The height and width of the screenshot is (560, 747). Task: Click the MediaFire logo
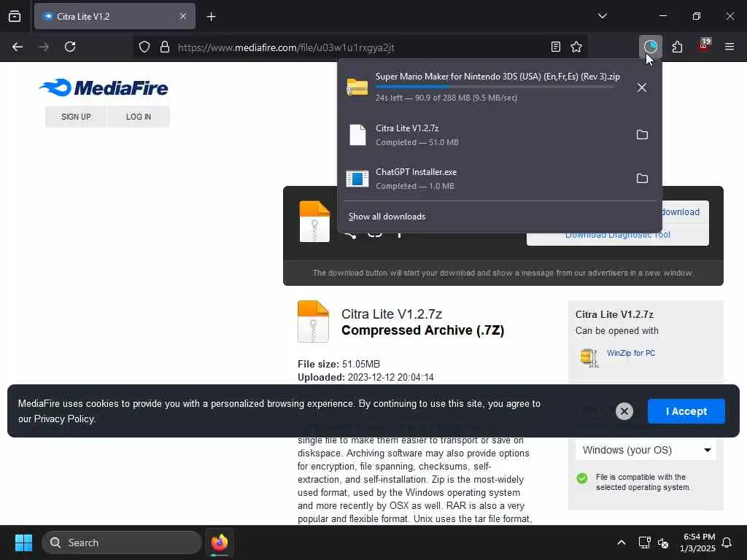pyautogui.click(x=104, y=87)
